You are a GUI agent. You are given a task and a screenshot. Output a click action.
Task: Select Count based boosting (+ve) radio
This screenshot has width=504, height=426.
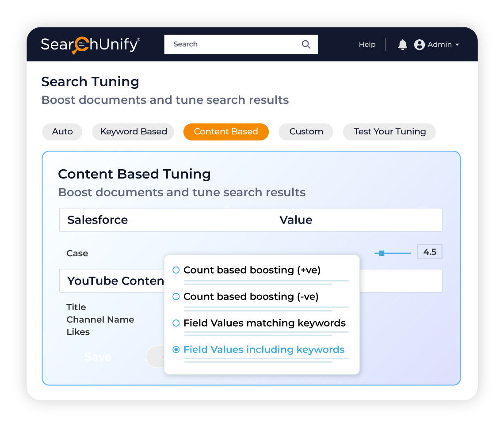pos(176,270)
